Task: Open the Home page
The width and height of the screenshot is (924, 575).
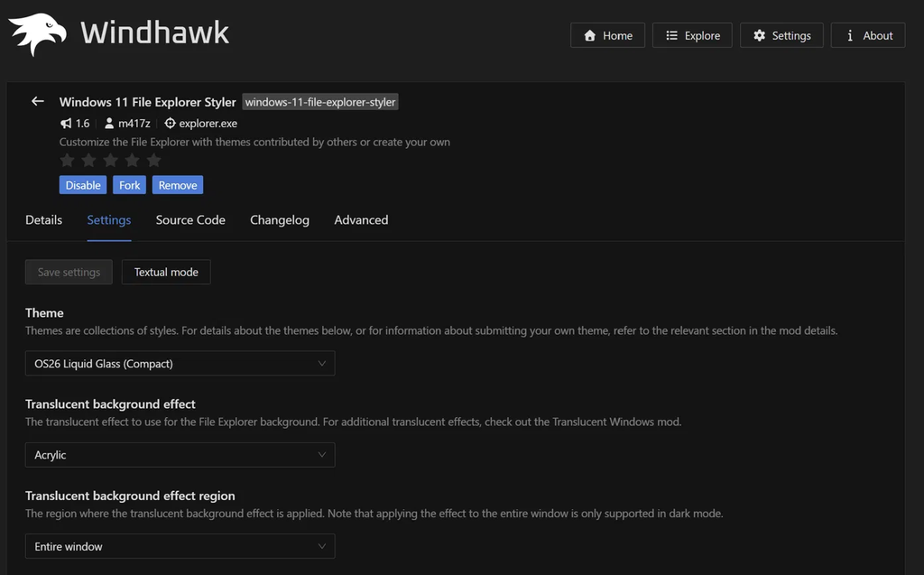Action: pos(607,35)
